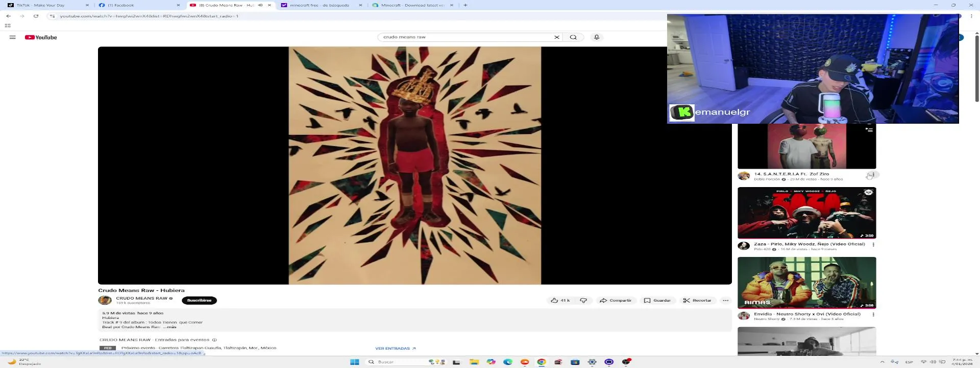Play the Envidia RIMAS video thumbnail
The image size is (980, 368).
(806, 283)
